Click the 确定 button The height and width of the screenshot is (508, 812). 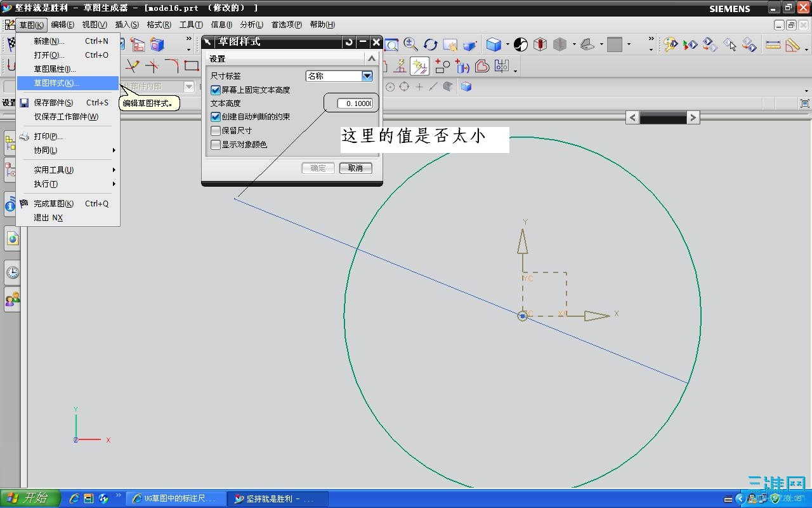[x=318, y=168]
